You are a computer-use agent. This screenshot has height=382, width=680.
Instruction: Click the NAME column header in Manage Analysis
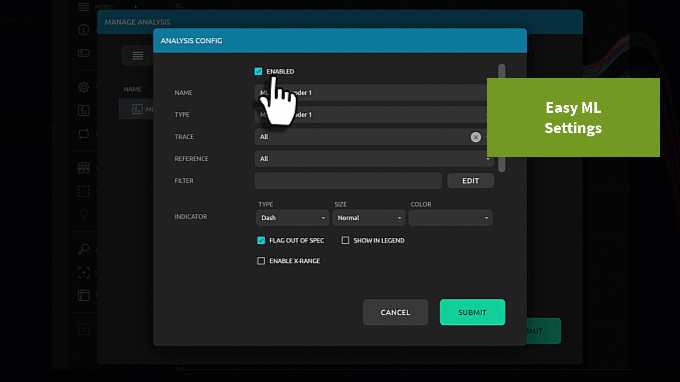tap(132, 89)
